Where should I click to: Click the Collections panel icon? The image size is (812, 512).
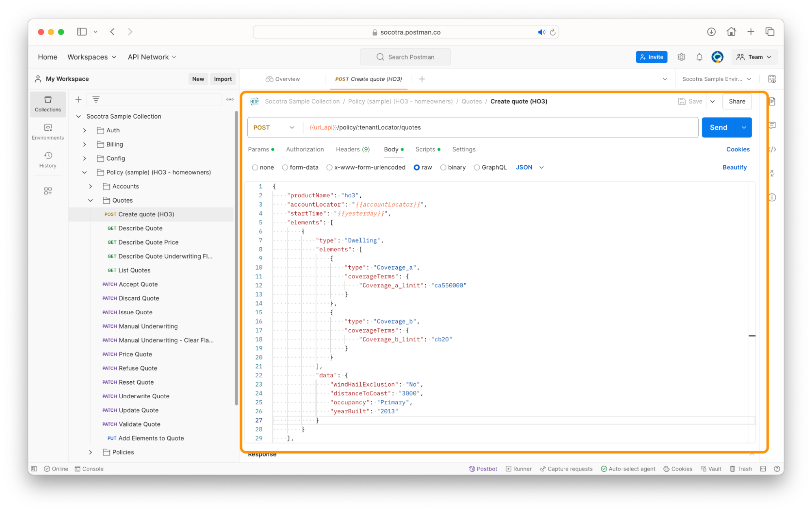[x=47, y=103]
